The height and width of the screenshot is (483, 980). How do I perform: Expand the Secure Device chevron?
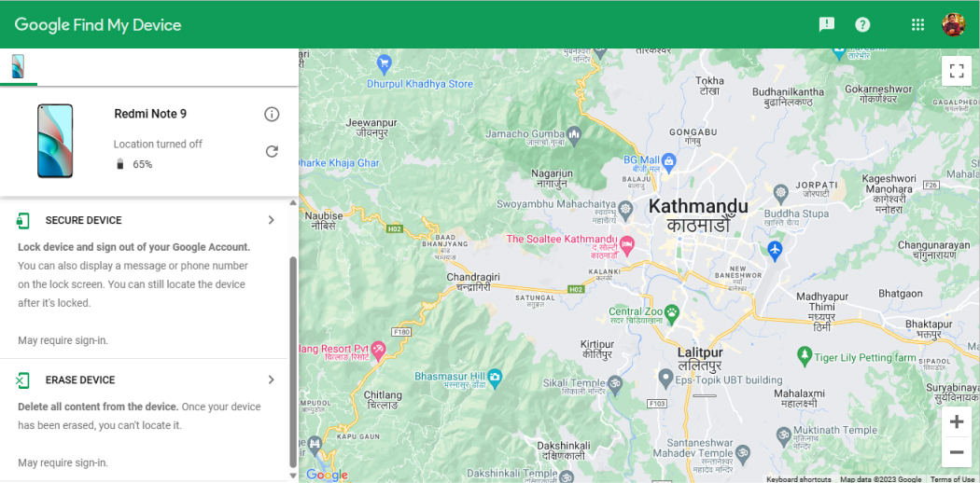[x=272, y=220]
